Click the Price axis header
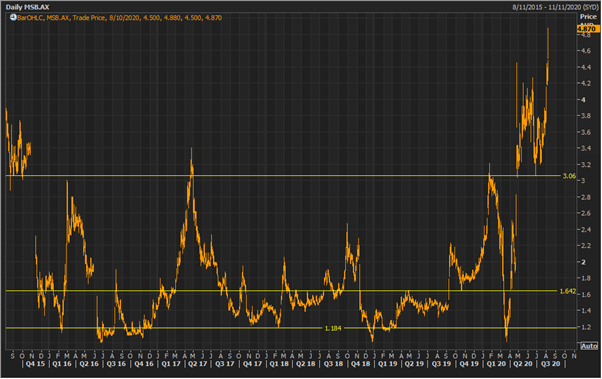This screenshot has width=602, height=379. [x=588, y=17]
